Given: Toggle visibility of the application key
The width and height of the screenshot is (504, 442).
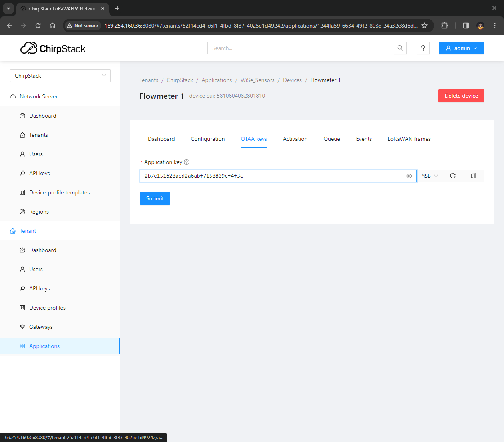Looking at the screenshot, I should coord(409,176).
